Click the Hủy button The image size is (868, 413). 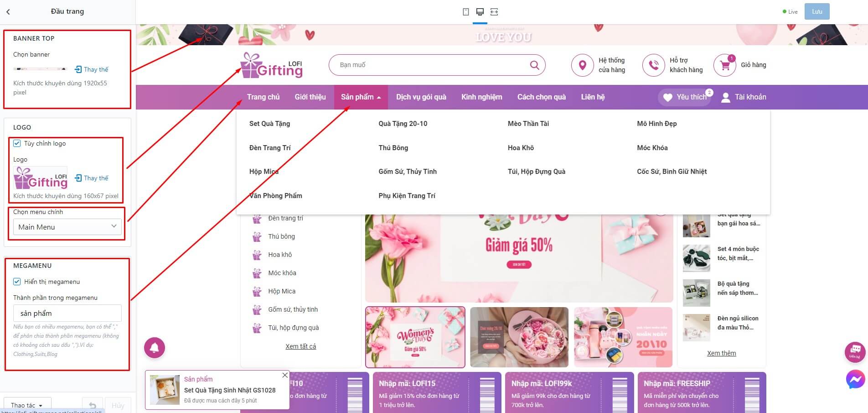point(118,405)
